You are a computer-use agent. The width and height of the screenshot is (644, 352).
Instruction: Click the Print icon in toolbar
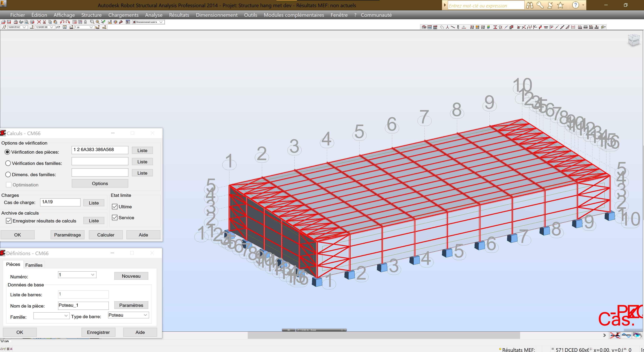(16, 22)
